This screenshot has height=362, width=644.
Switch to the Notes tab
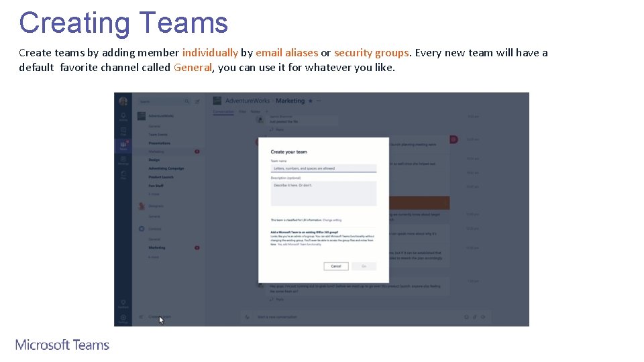255,112
